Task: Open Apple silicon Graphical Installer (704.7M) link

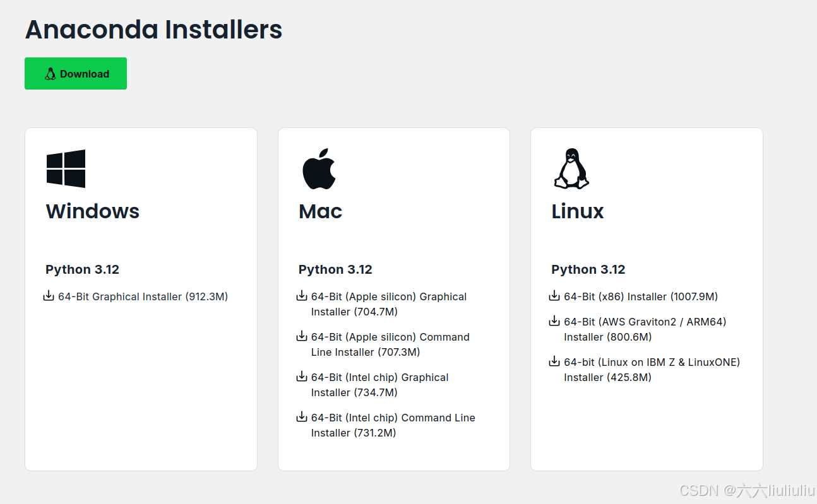Action: coord(388,296)
